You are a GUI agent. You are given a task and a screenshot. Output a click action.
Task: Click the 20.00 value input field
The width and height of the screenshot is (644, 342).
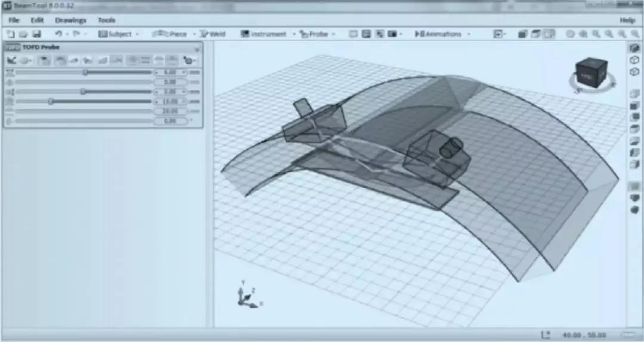[170, 112]
